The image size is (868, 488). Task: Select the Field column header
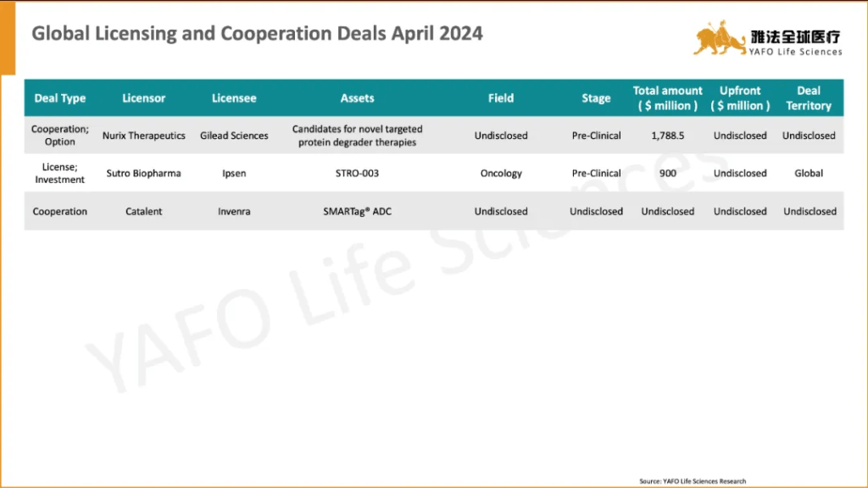tap(501, 98)
